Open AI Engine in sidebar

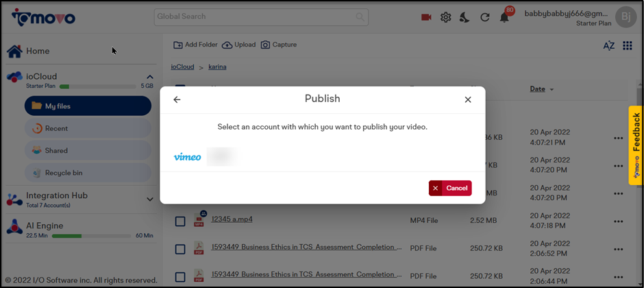[45, 226]
